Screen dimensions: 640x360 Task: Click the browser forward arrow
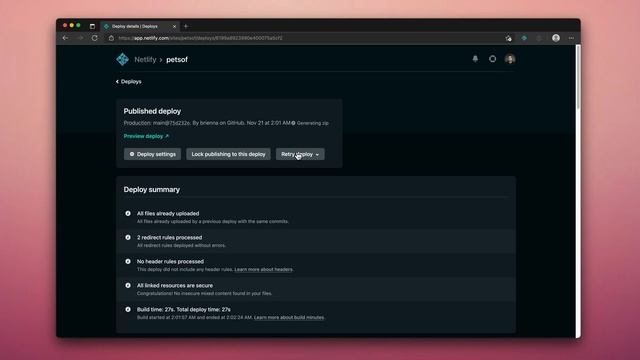[80, 38]
